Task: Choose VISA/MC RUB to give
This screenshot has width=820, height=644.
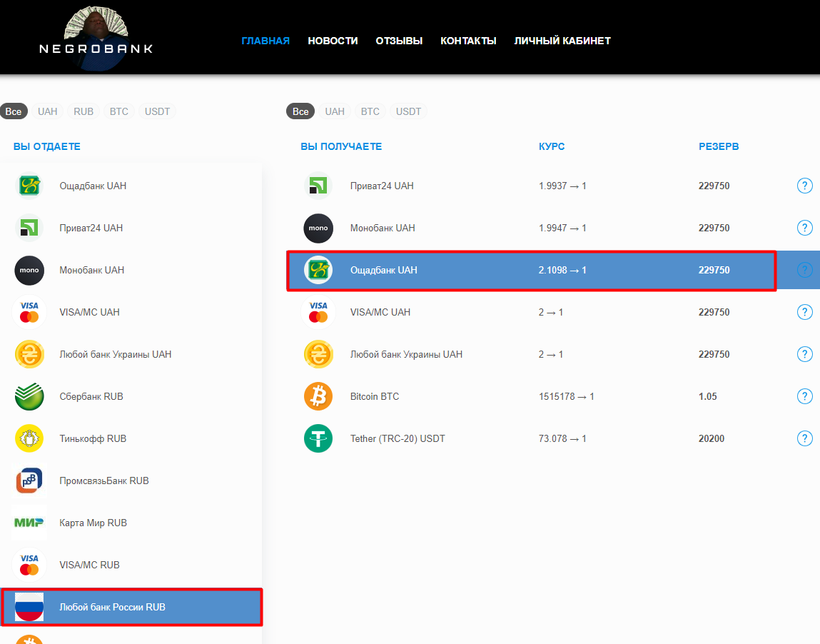Action: (131, 565)
